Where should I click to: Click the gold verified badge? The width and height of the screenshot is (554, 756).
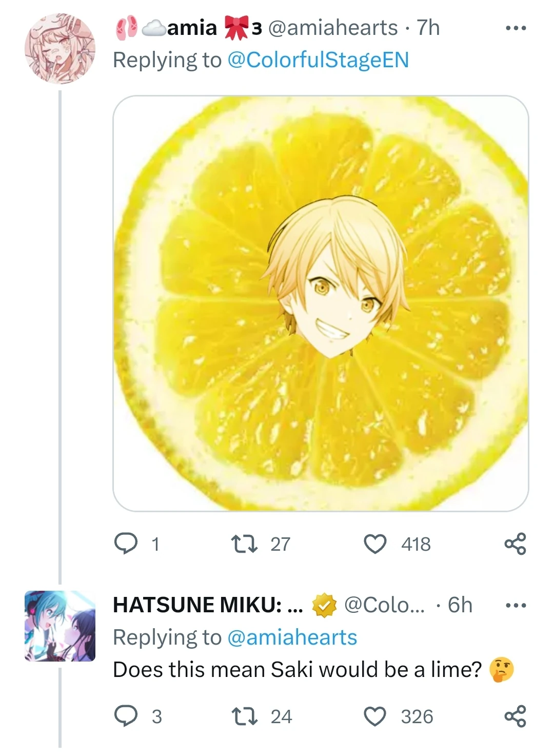[x=324, y=606]
